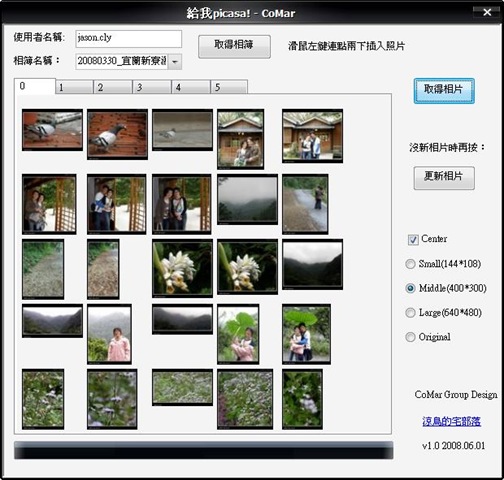Switch to tab 2
This screenshot has width=504, height=480.
click(x=113, y=87)
